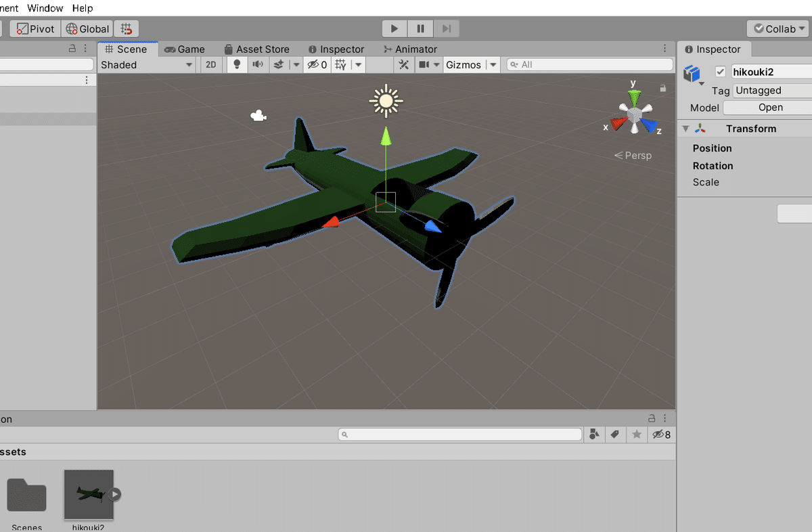This screenshot has height=532, width=812.
Task: Open the Collab dropdown
Action: (x=777, y=28)
